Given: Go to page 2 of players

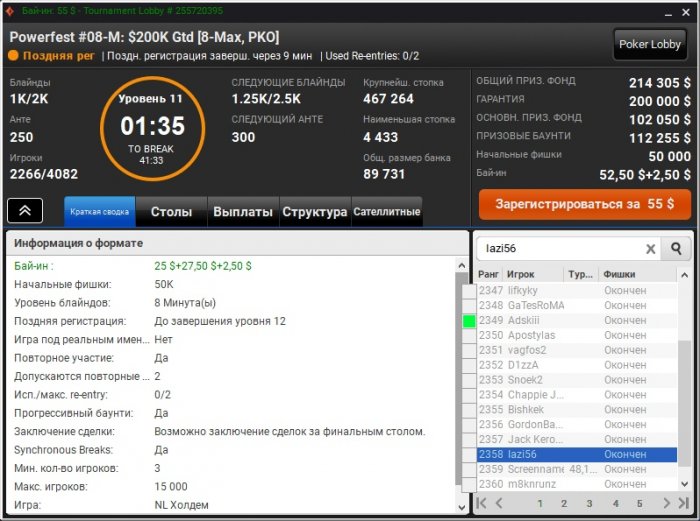Looking at the screenshot, I should coord(564,504).
